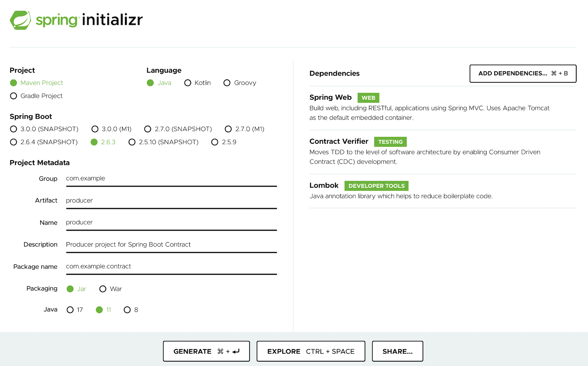
Task: Select Spring Boot 2.7.0 (M1)
Action: coord(228,129)
